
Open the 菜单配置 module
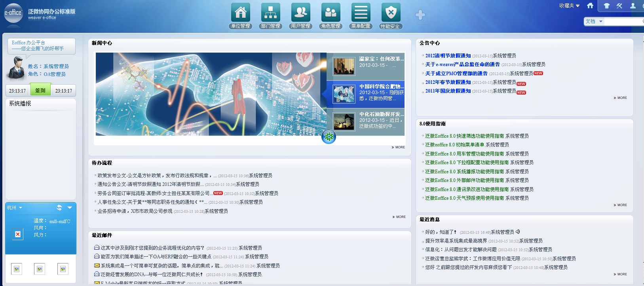click(361, 16)
